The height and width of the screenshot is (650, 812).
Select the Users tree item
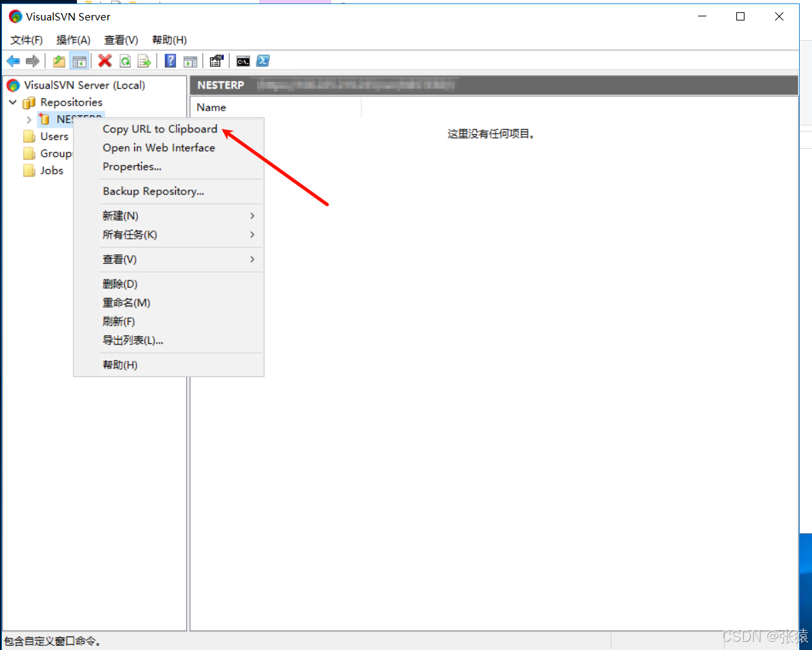[55, 136]
